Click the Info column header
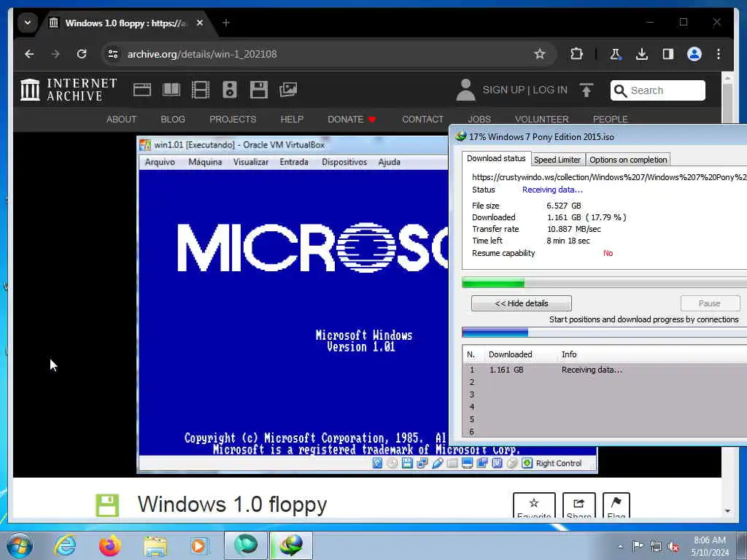Image resolution: width=747 pixels, height=560 pixels. pos(569,354)
